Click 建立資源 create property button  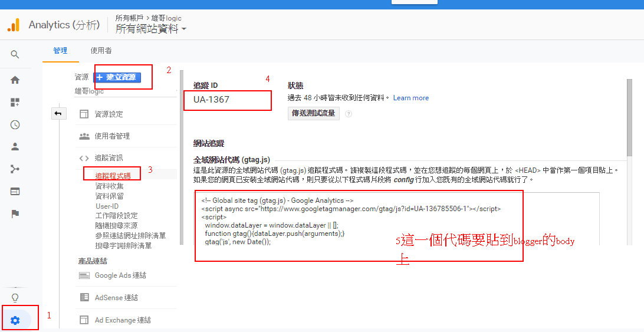pos(117,77)
